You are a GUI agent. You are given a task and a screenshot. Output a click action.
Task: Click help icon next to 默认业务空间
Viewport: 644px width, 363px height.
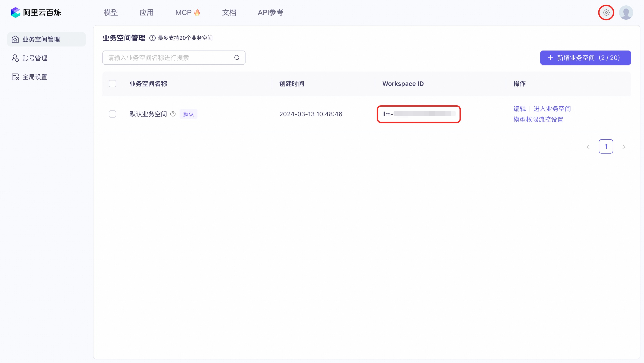(173, 114)
